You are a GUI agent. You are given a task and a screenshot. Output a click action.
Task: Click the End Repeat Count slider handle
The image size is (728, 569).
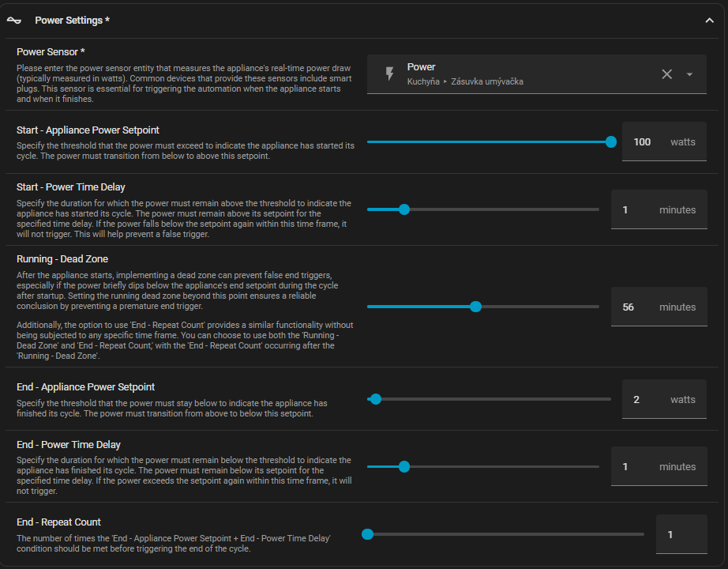367,534
